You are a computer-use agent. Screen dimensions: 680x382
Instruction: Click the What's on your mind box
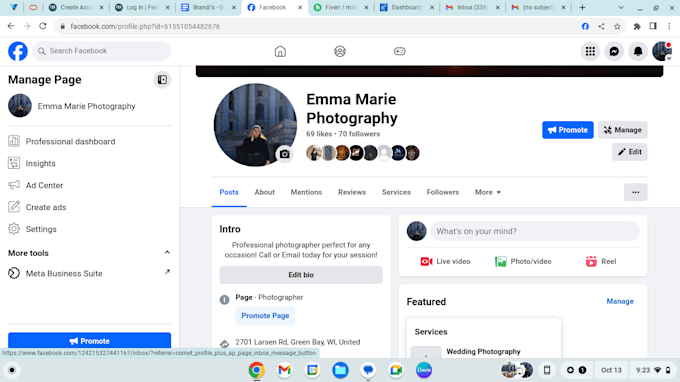(x=535, y=231)
